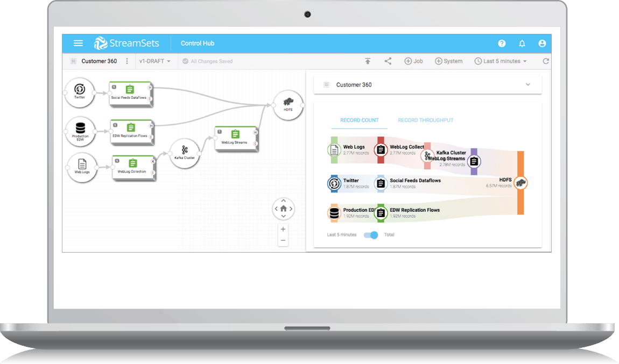The width and height of the screenshot is (619, 364).
Task: Click the Twitter icon in Sankey chart
Action: (x=334, y=183)
